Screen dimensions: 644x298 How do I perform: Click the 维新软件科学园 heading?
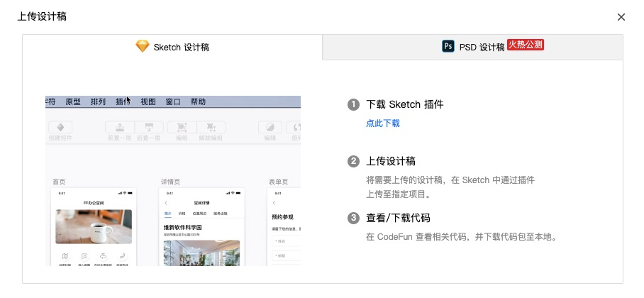click(183, 227)
